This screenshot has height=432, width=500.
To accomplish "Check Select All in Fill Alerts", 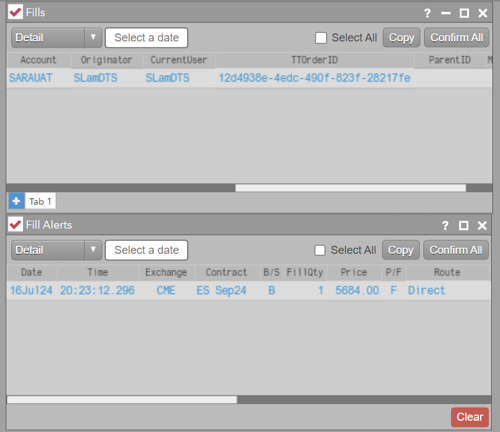I will (320, 250).
